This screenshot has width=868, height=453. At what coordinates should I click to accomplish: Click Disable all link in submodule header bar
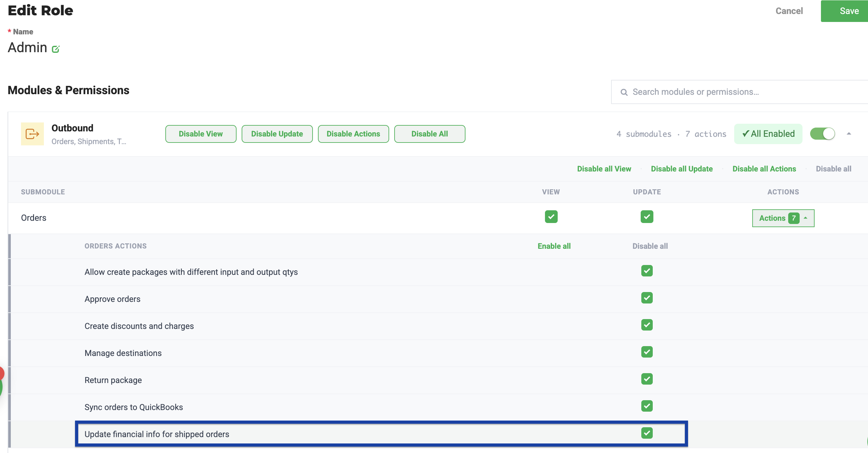pos(833,169)
